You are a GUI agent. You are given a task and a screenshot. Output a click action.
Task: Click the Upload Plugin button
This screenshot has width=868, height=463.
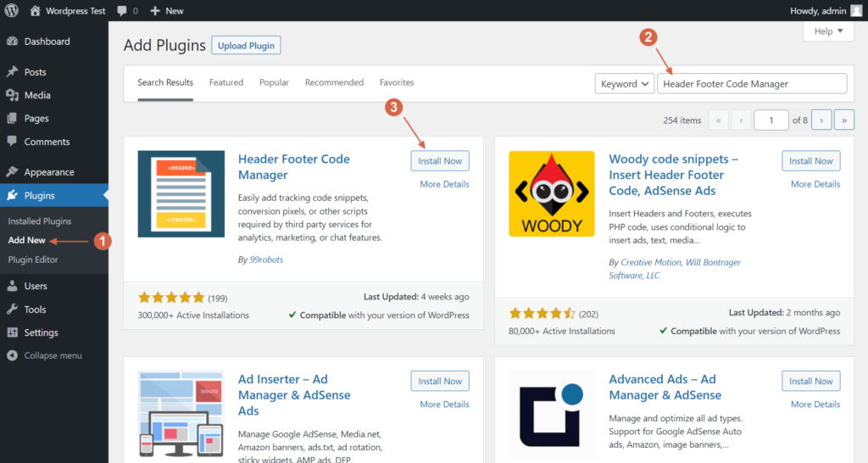pos(246,46)
